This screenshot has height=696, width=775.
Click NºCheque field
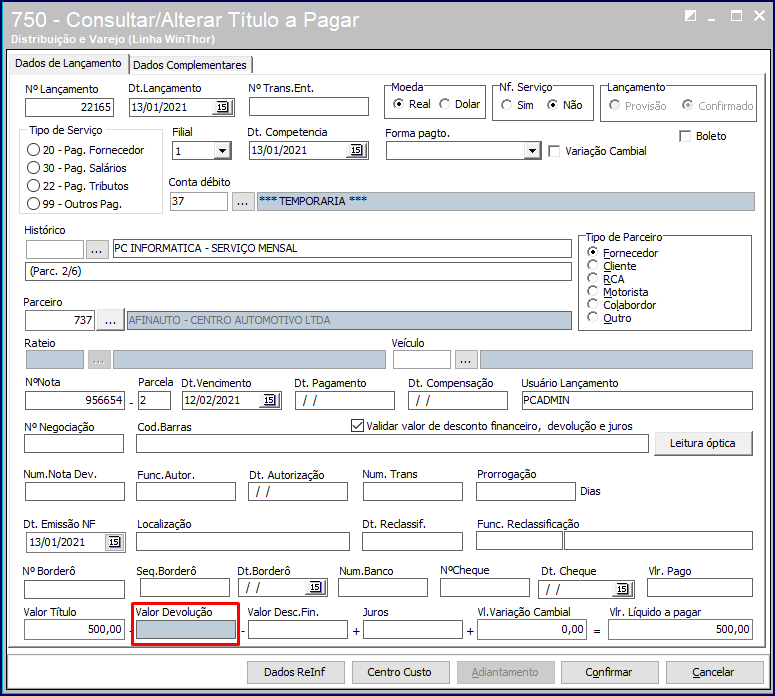[485, 588]
